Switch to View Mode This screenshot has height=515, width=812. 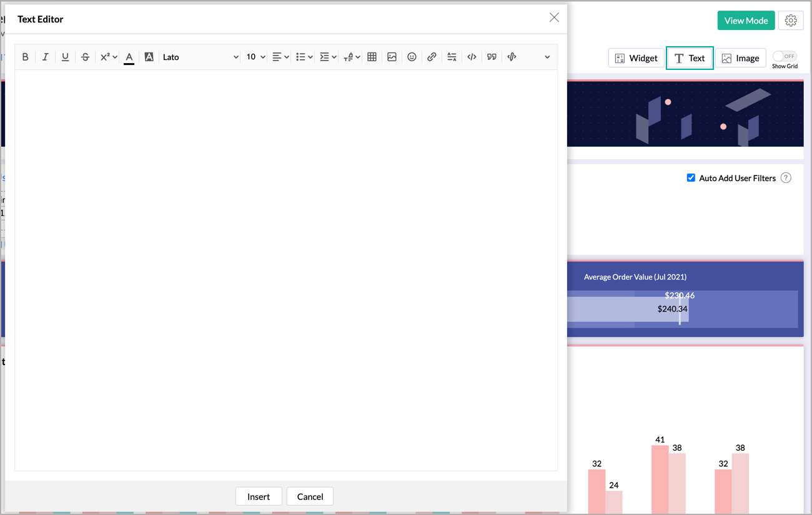coord(746,20)
